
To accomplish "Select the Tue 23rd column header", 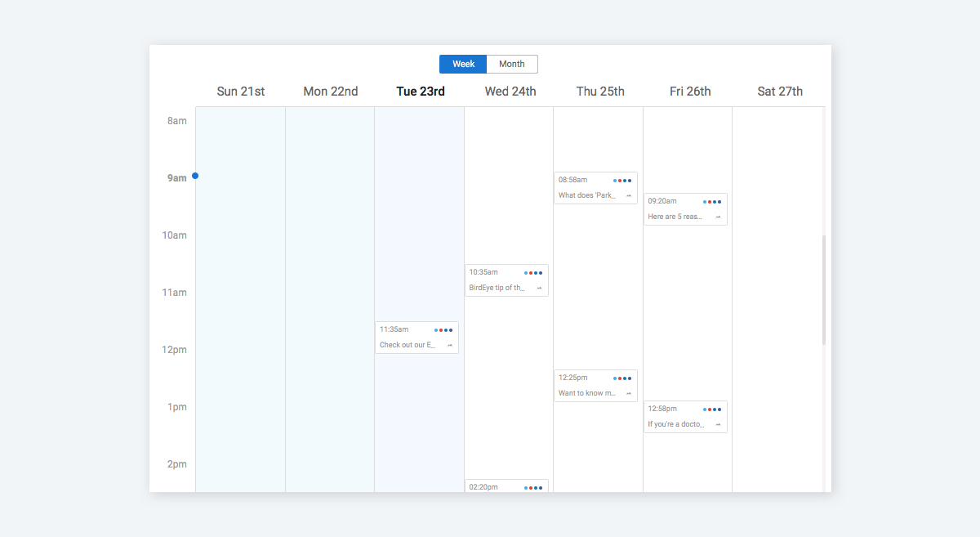I will pos(421,92).
